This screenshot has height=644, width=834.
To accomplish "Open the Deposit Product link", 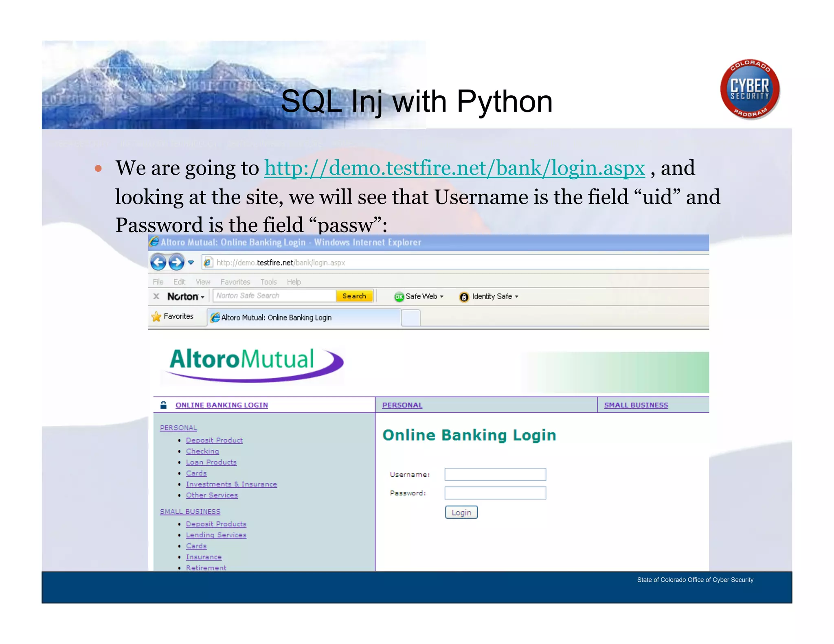I will [x=214, y=440].
